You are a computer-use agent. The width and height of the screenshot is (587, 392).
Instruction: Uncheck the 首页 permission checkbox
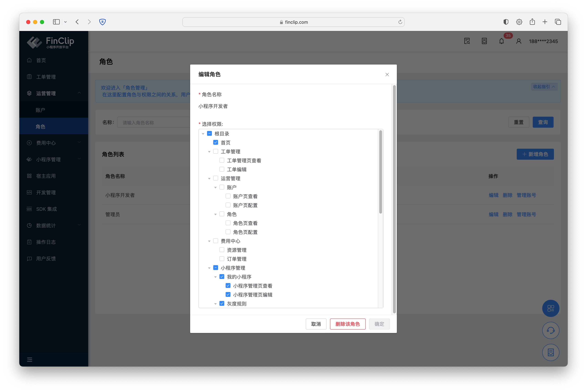pyautogui.click(x=216, y=142)
